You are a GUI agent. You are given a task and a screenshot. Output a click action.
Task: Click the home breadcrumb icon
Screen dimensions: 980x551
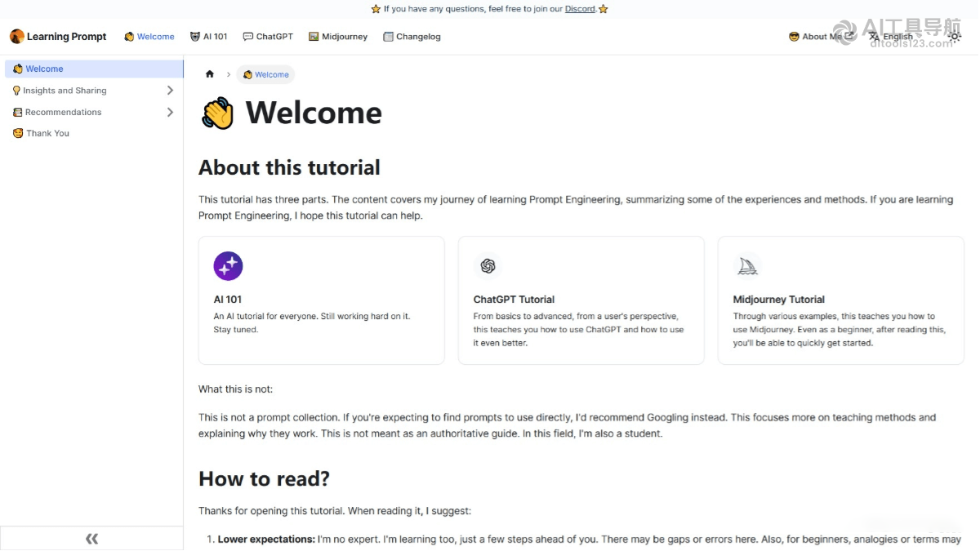pyautogui.click(x=210, y=74)
